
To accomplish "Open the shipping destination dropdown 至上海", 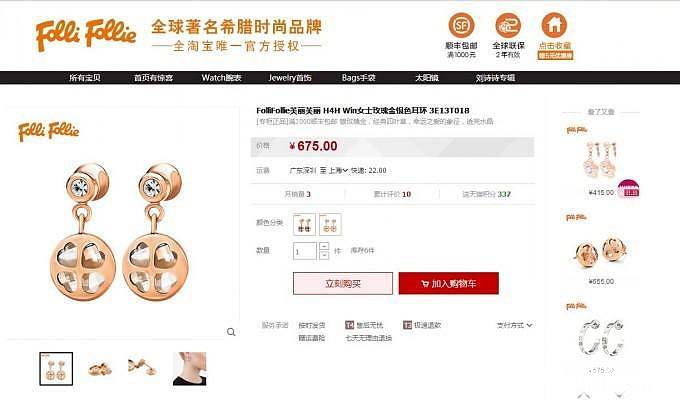I will click(334, 170).
